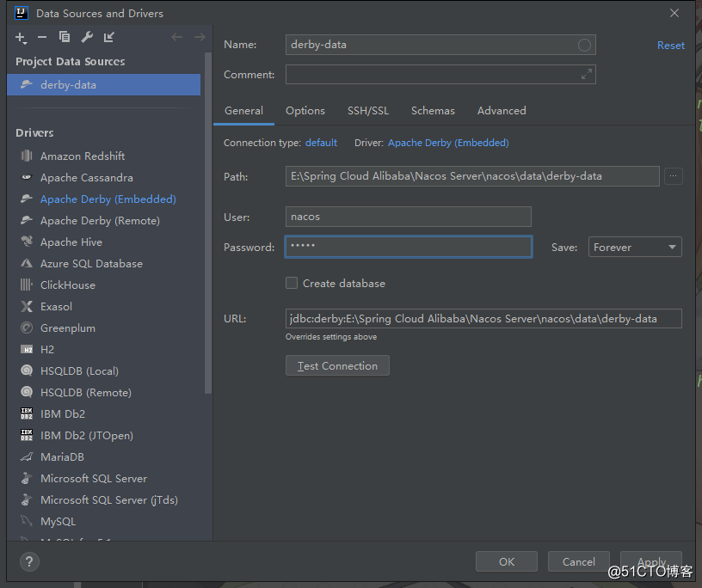Viewport: 702px width, 588px height.
Task: Open the Save password Forever dropdown
Action: [x=635, y=247]
